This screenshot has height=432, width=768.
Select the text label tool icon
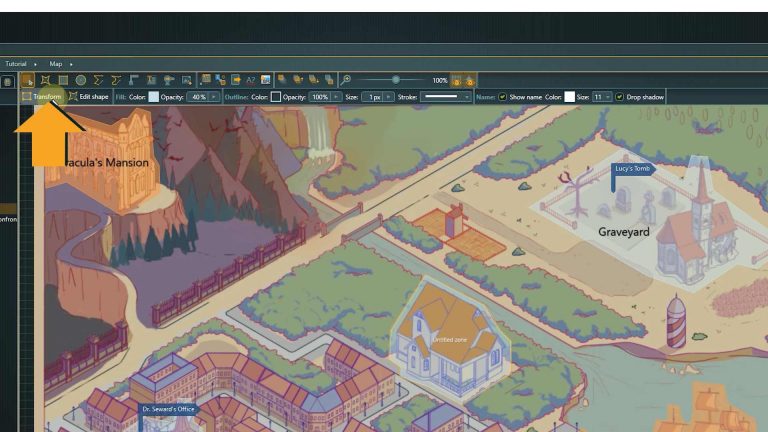coord(151,80)
